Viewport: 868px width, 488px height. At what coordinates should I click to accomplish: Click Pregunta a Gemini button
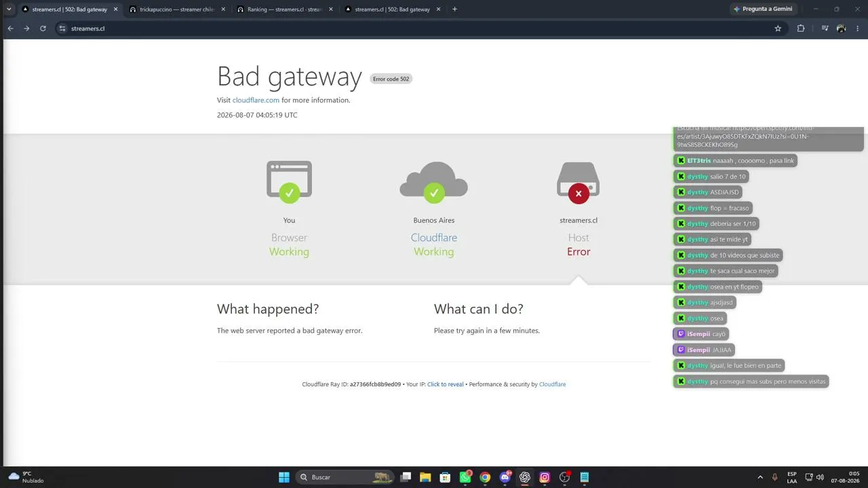coord(762,9)
